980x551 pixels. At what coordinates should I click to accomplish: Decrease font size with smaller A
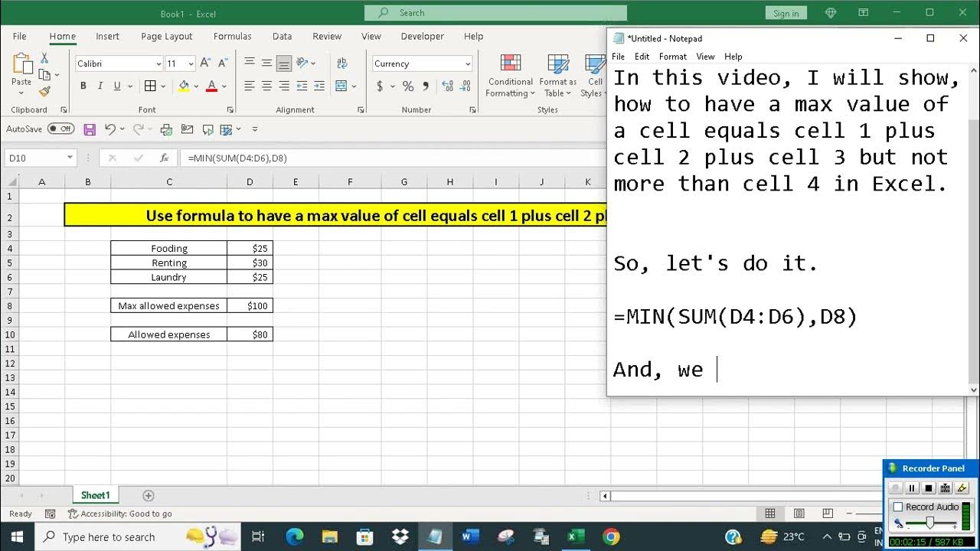[x=222, y=64]
